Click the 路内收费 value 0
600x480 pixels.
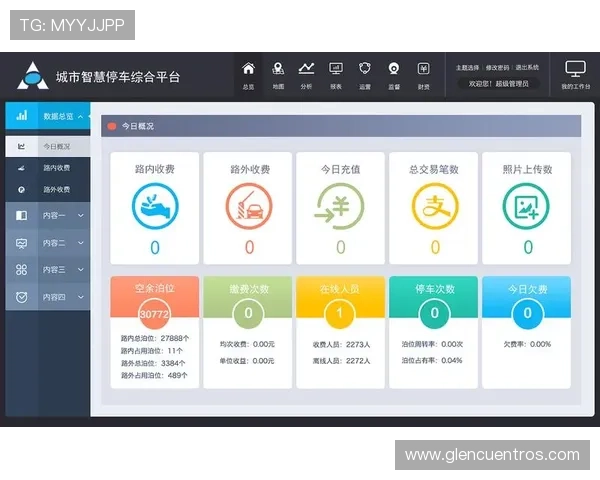[x=155, y=247]
